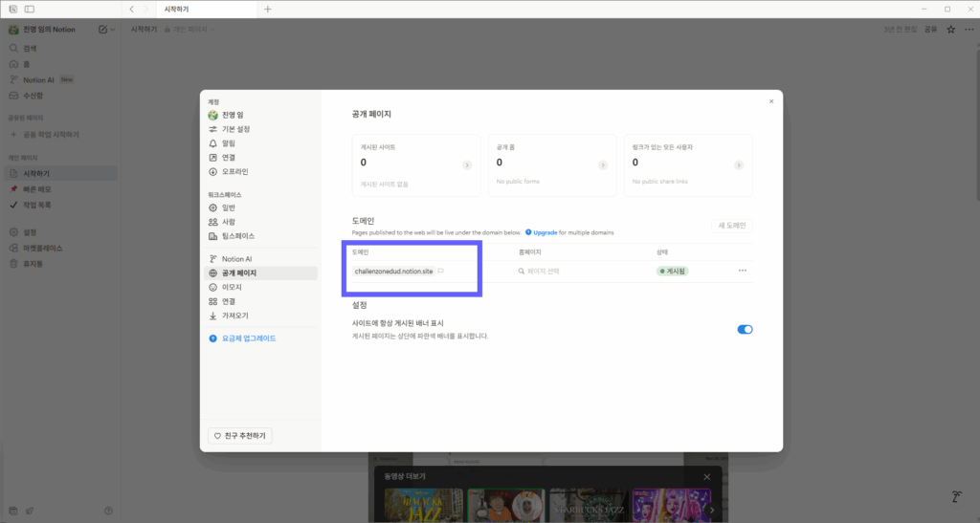Screen dimensions: 980x523
Task: Click the Notion AI floating icon at bottom right
Action: coord(956,497)
